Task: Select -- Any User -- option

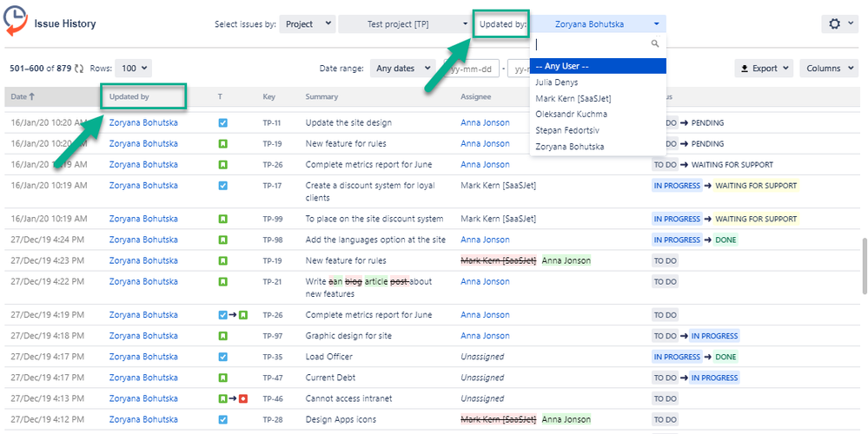Action: 598,66
